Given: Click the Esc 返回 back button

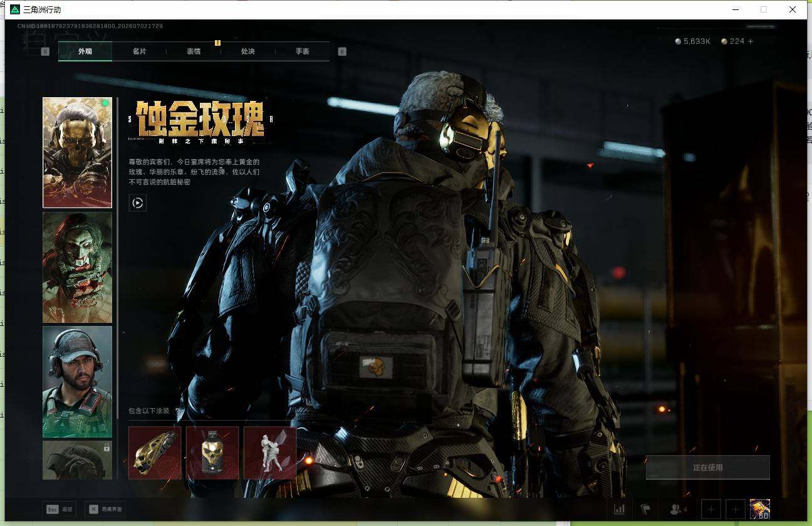Looking at the screenshot, I should click(x=60, y=509).
